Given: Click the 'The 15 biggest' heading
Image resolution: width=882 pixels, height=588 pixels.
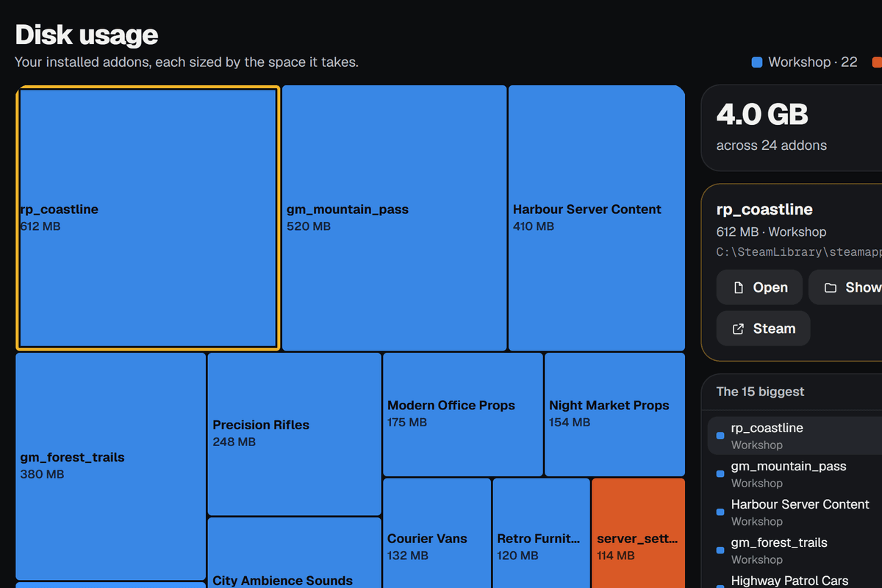Looking at the screenshot, I should tap(761, 392).
